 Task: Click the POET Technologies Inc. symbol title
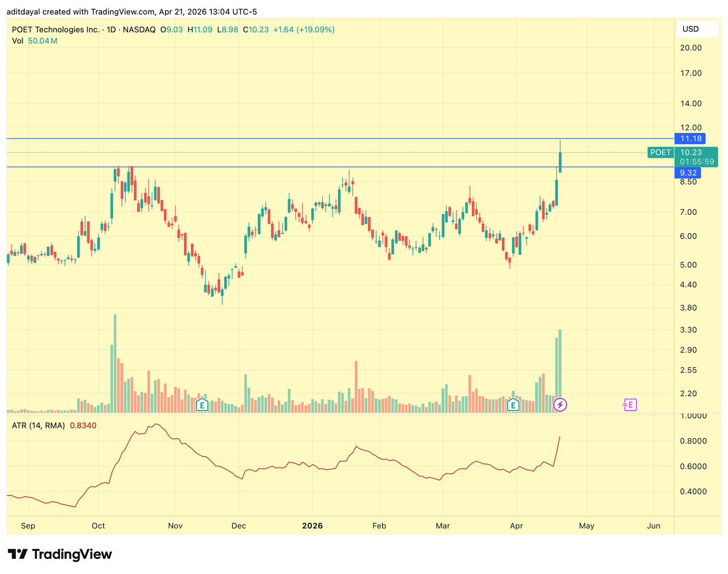point(56,29)
